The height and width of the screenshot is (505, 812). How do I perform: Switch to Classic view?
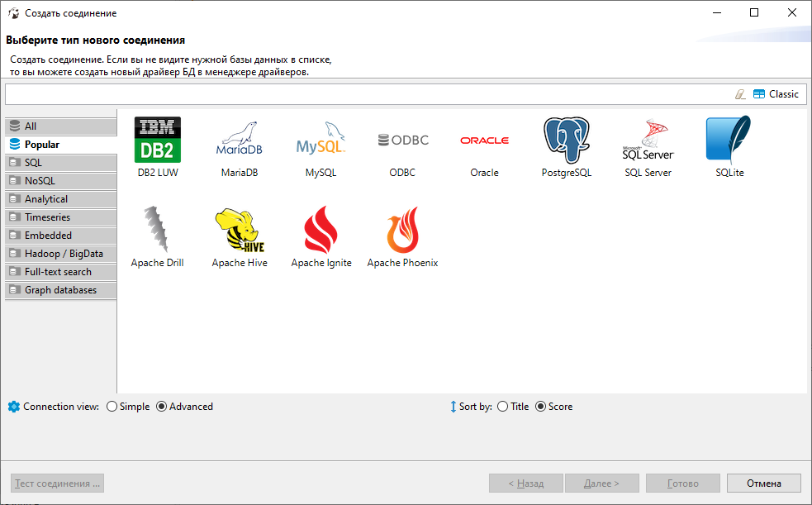[x=776, y=94]
